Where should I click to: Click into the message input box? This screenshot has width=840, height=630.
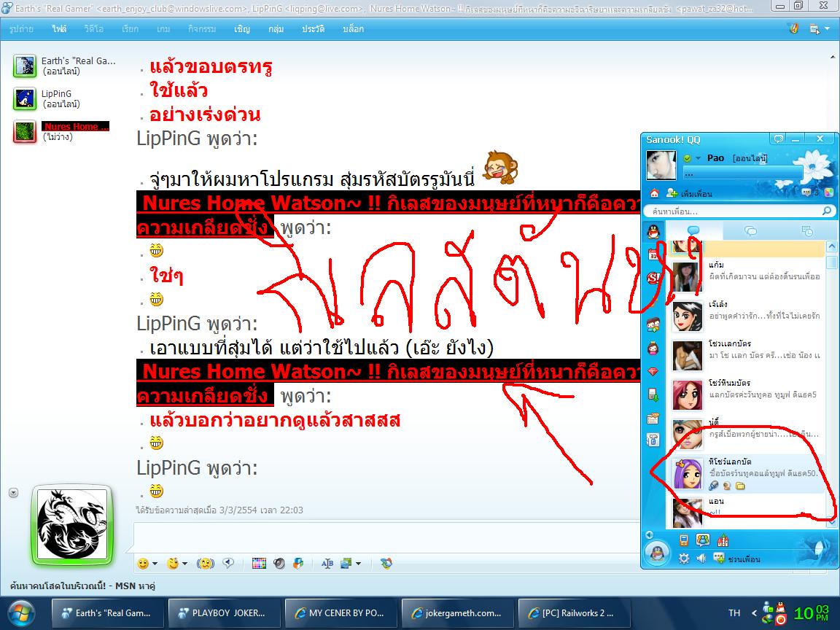(386, 537)
